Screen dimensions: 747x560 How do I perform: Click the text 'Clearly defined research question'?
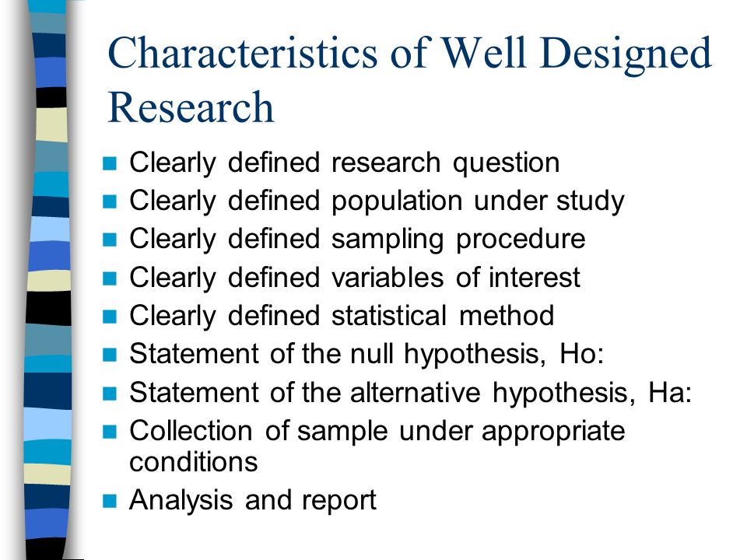pos(345,163)
